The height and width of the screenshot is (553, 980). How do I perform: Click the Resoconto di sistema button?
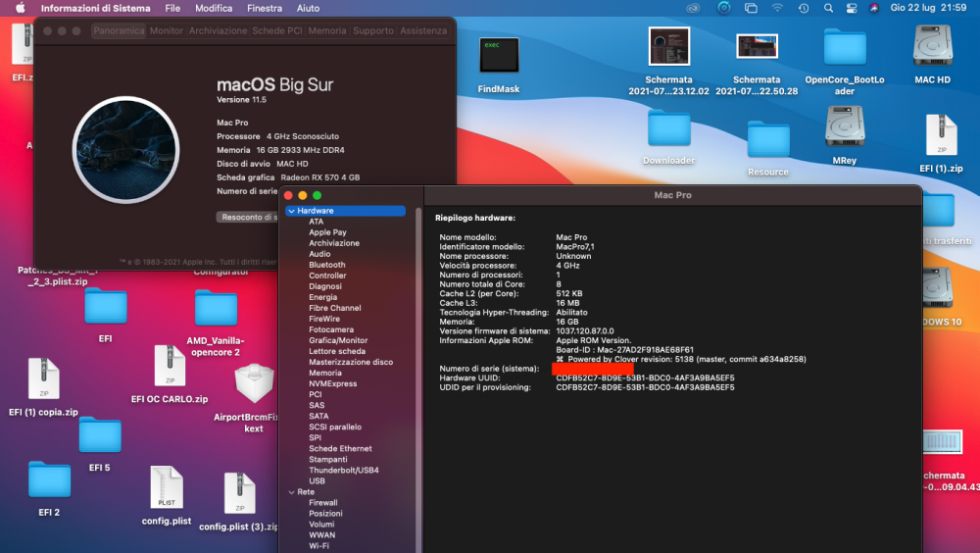coord(248,217)
